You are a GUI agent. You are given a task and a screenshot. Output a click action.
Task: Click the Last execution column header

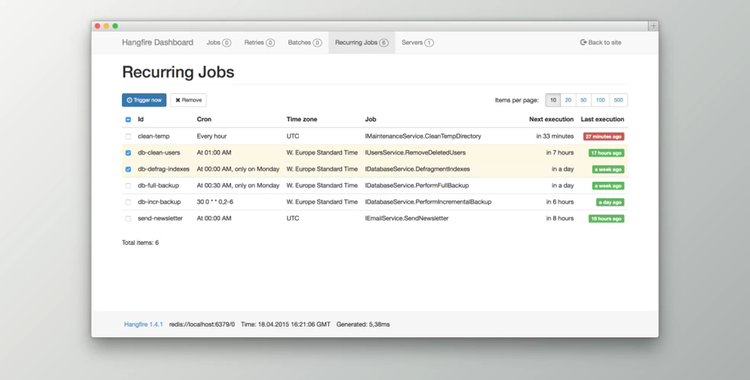point(602,119)
